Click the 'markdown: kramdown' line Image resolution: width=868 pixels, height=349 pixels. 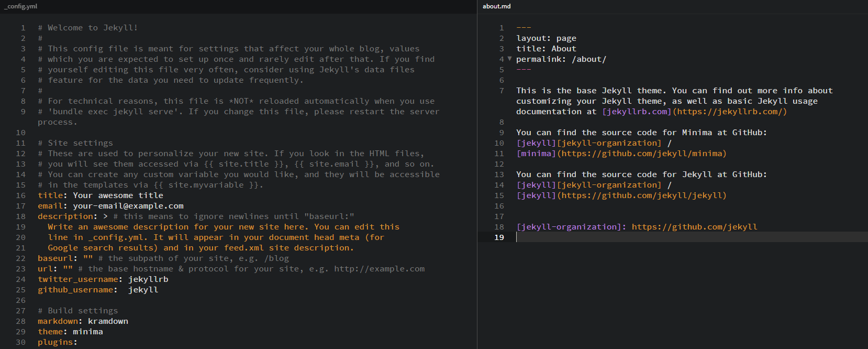tap(83, 321)
